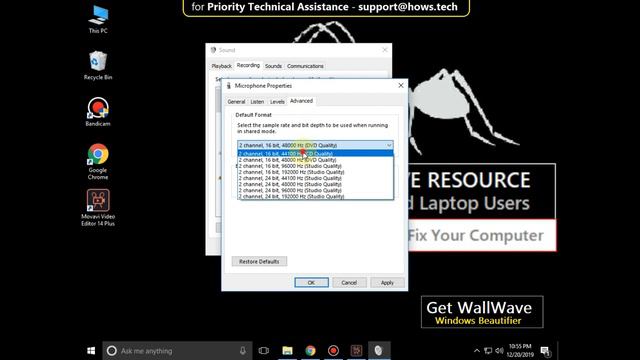Choose 16 bit, 44100 Hz CD Quality option

316,153
